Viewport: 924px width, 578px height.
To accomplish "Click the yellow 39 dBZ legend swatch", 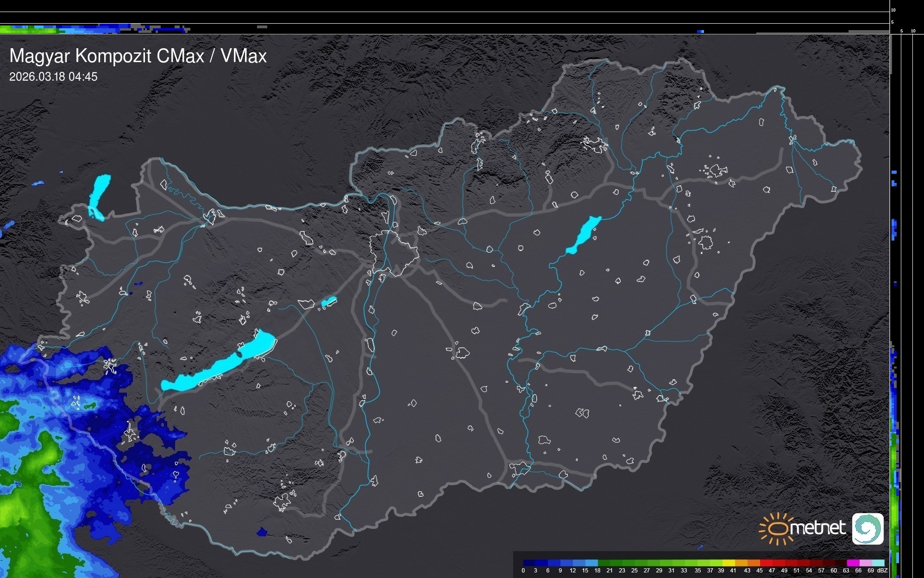I will [728, 563].
